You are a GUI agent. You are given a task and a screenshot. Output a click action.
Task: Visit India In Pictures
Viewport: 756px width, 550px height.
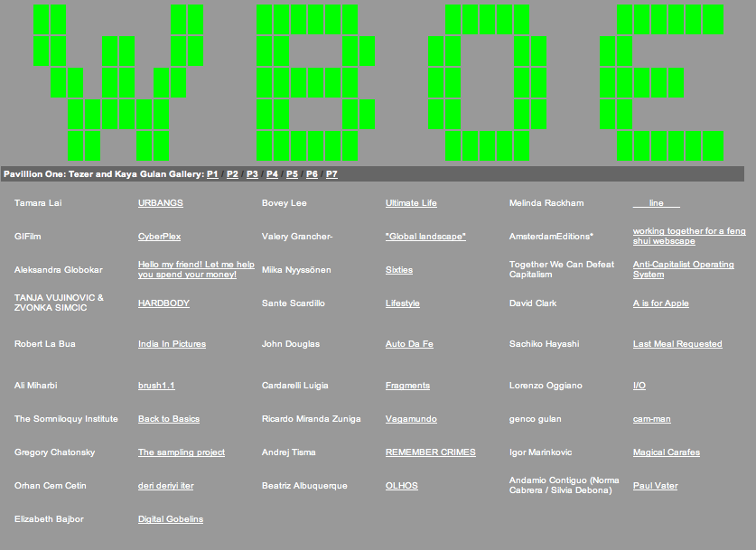pyautogui.click(x=172, y=344)
